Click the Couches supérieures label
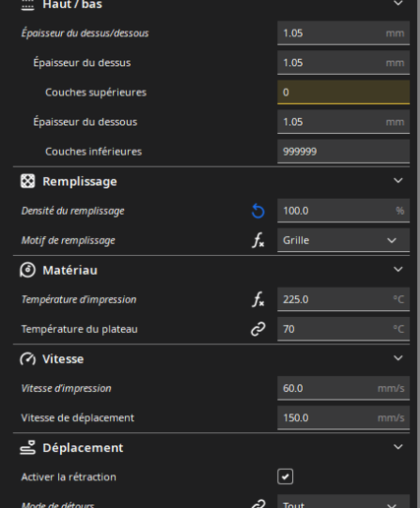The image size is (420, 508). point(95,93)
